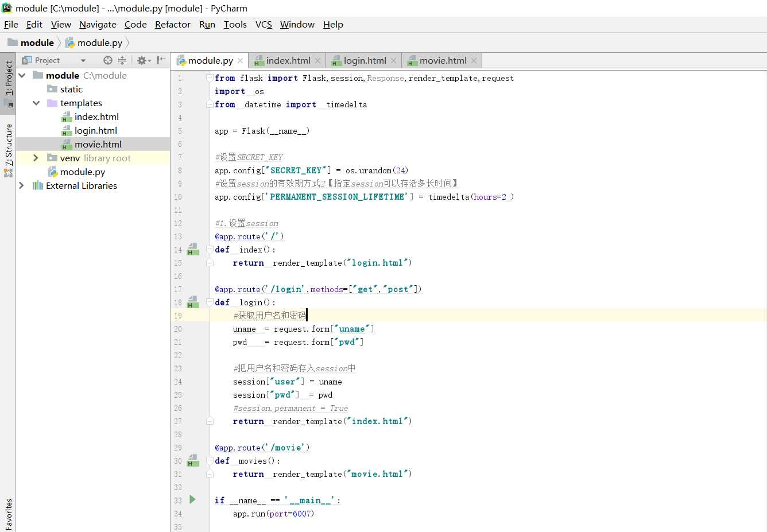Viewport: 767px width, 532px height.
Task: Toggle the Structure tool window button
Action: tap(8, 150)
